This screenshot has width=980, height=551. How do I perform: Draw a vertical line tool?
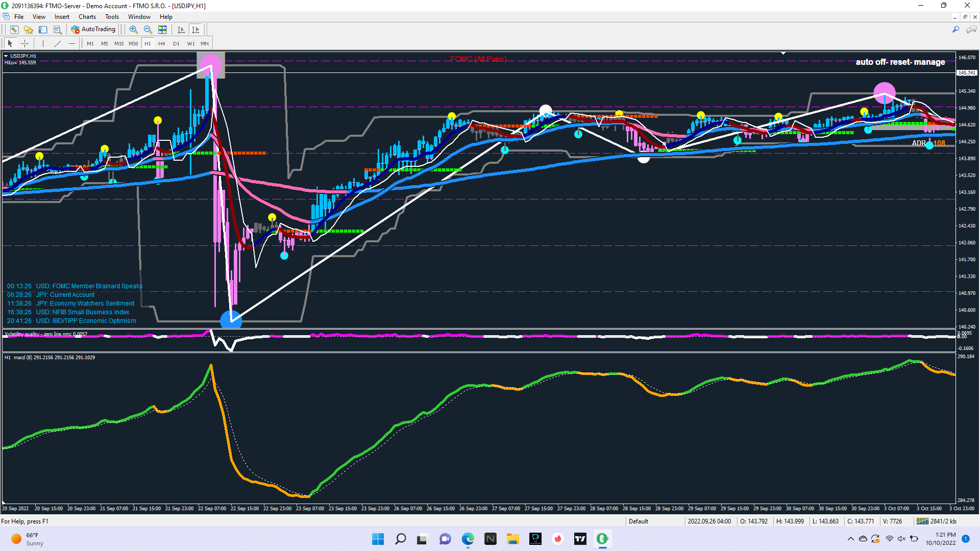coord(43,44)
